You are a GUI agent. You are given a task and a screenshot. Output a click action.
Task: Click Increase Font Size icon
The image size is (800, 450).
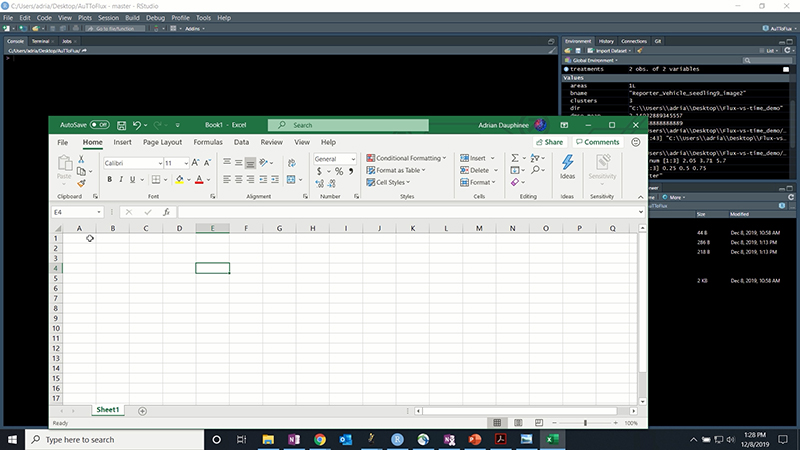pos(195,163)
